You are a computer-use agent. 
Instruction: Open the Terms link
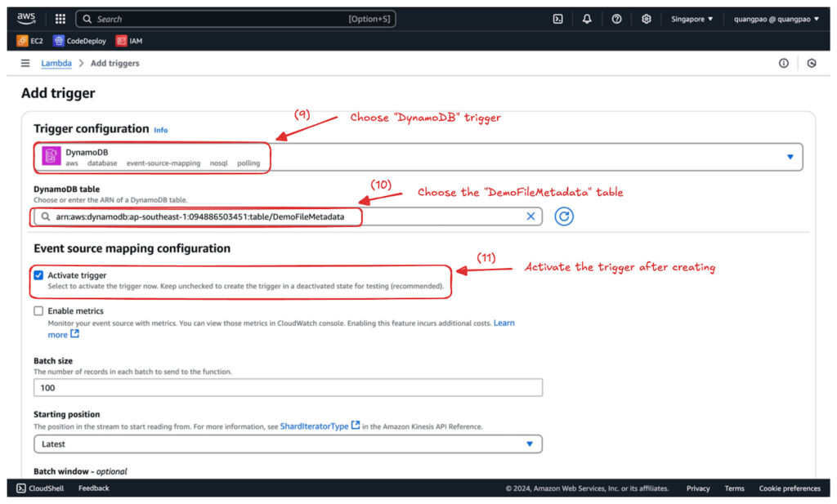point(734,488)
